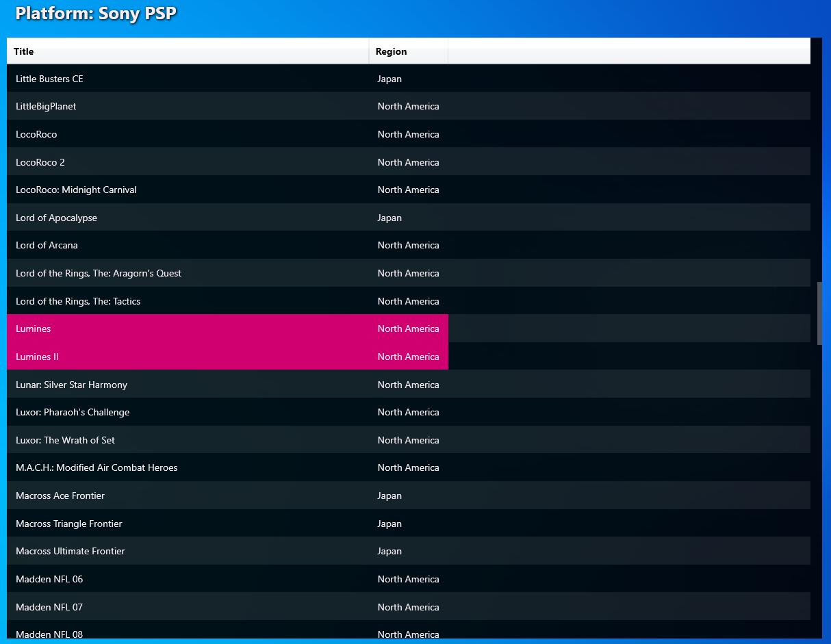Click the Japan region of Lord of Apocalypse
This screenshot has width=831, height=644.
click(389, 218)
